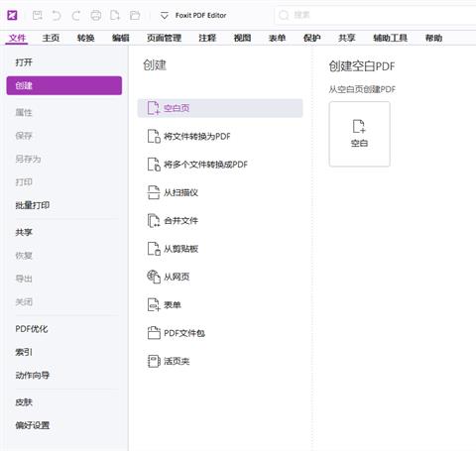Select 恢复 in the file sidebar
476x451 pixels.
tap(24, 256)
